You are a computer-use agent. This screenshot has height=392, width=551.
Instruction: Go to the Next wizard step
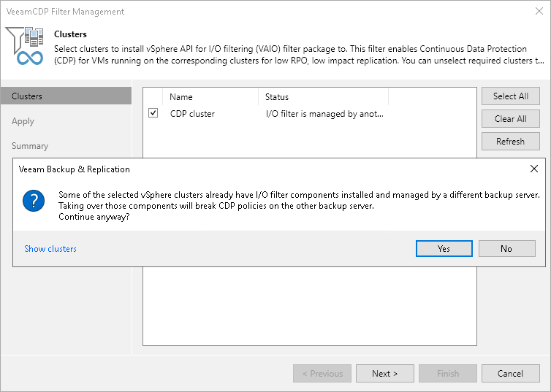[x=385, y=374]
